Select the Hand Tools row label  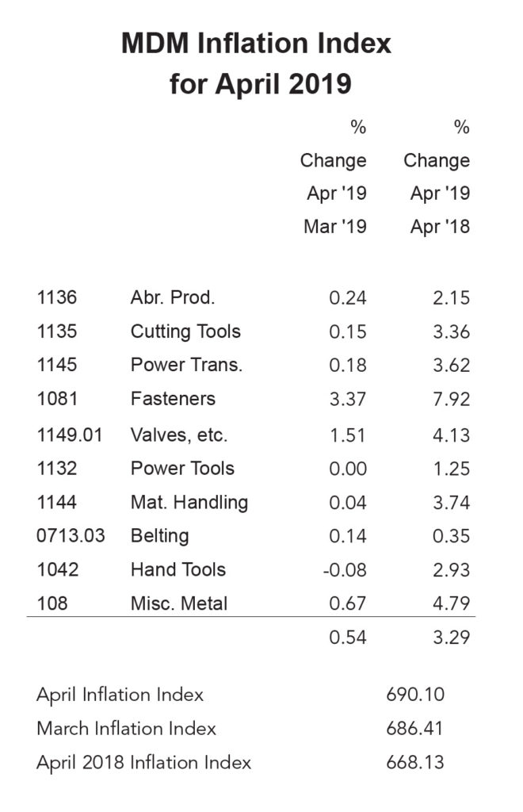[178, 569]
